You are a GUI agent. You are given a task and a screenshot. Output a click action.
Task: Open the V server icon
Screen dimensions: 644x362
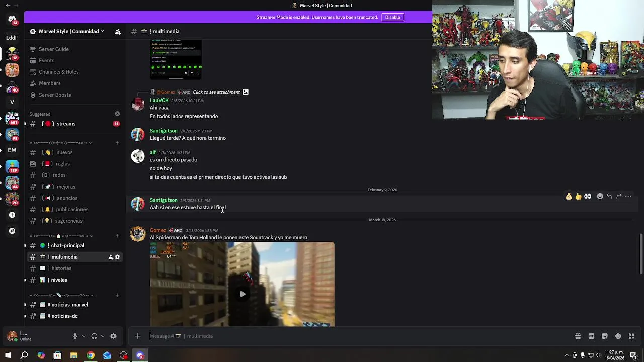12,102
